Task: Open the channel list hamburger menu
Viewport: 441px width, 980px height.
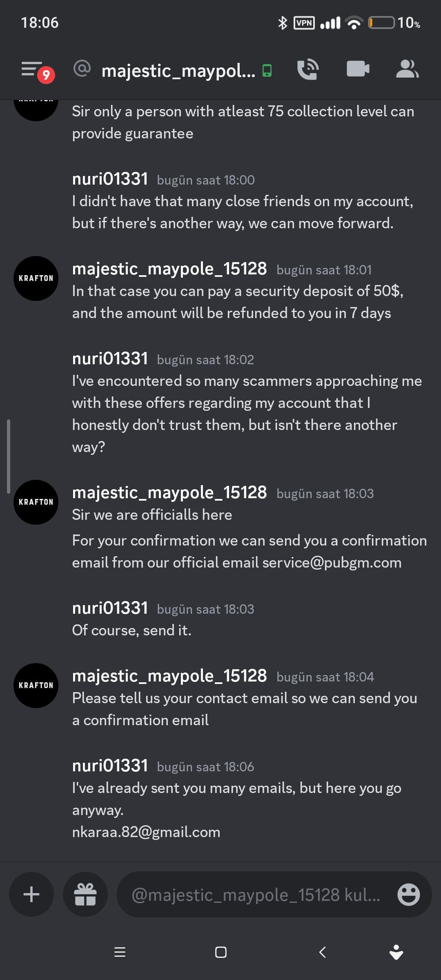Action: [x=33, y=69]
